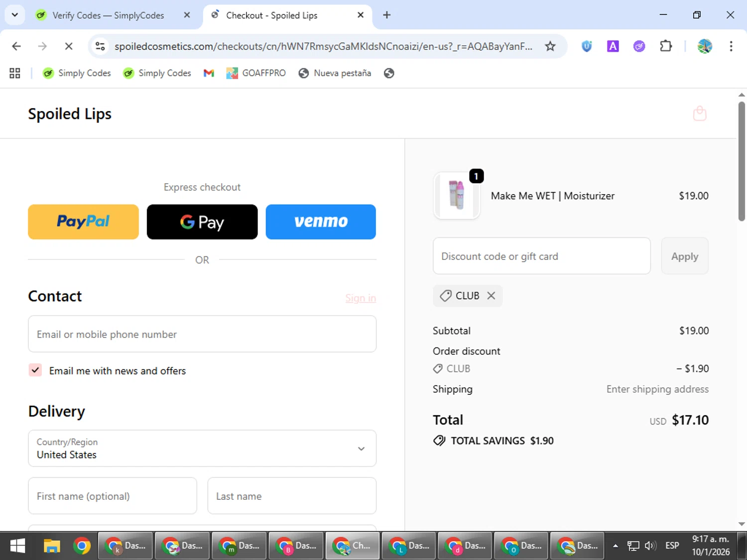Screen dimensions: 747x560
Task: Switch to Verify Codes — SimplyCodes tab
Action: (108, 15)
